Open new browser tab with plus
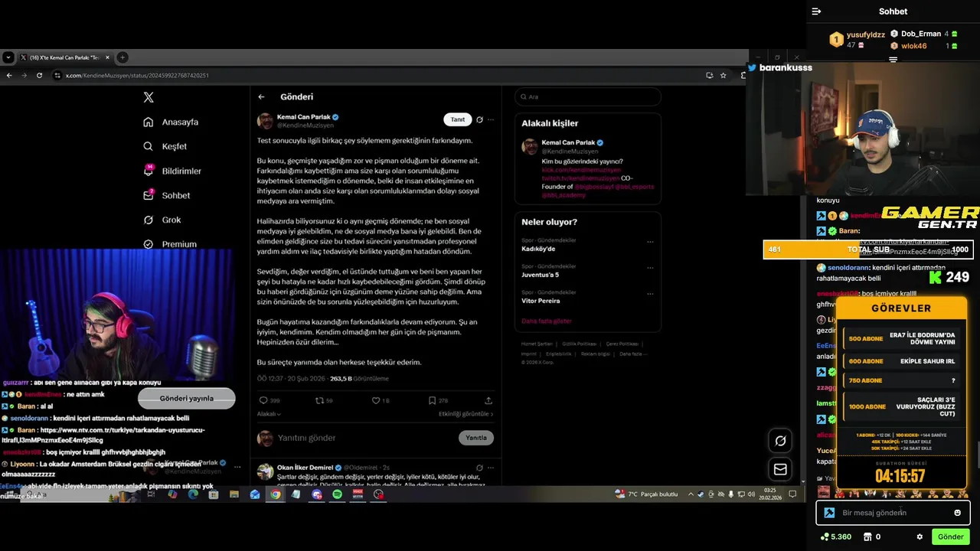980x551 pixels. tap(122, 57)
